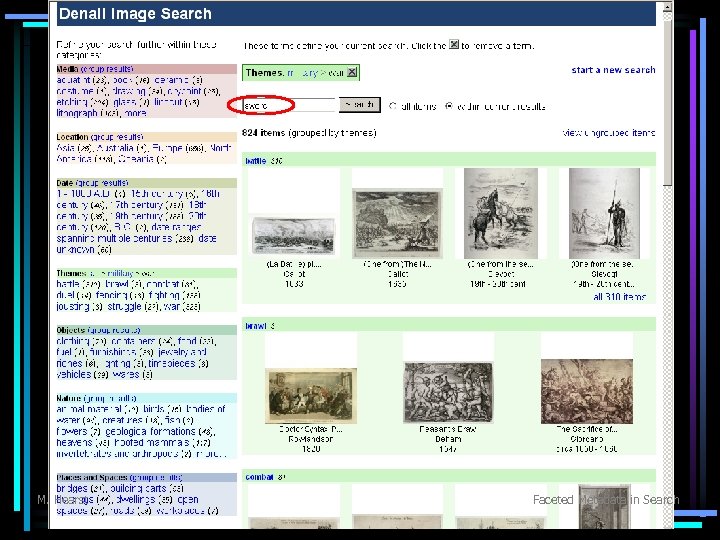
Task: Open the Beham 1547 Peasants Brawl thumbnail
Action: (x=448, y=392)
